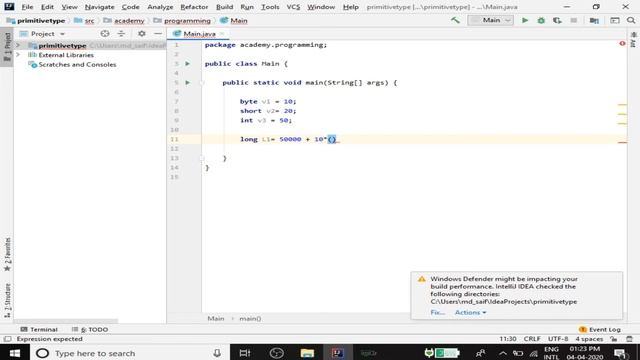Open the TODO tool window
The height and width of the screenshot is (360, 640).
coord(90,329)
